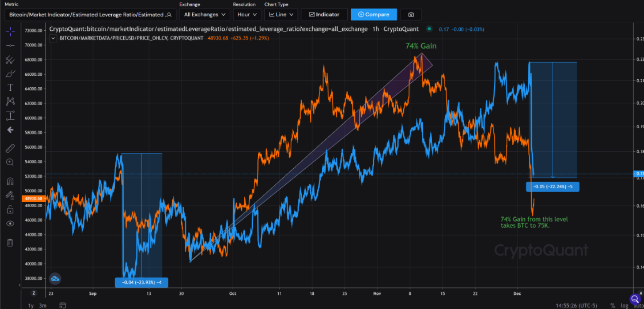
Task: Open the Metric selector field
Action: coord(90,14)
